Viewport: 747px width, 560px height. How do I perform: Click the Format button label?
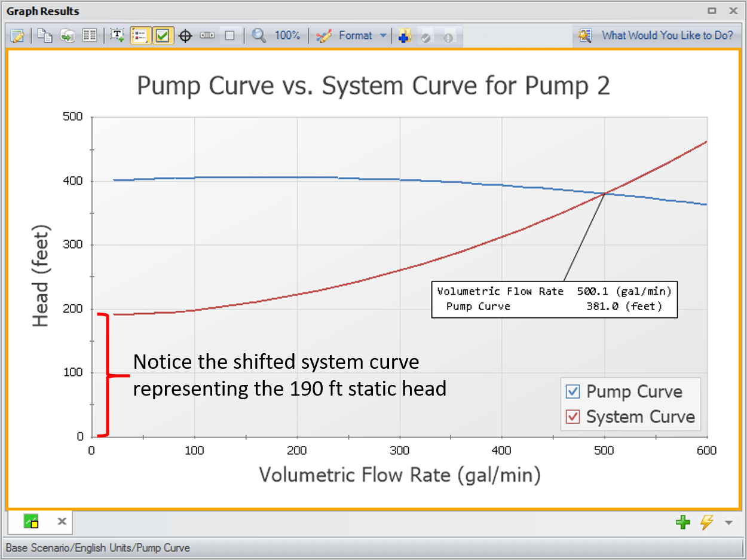tap(355, 36)
